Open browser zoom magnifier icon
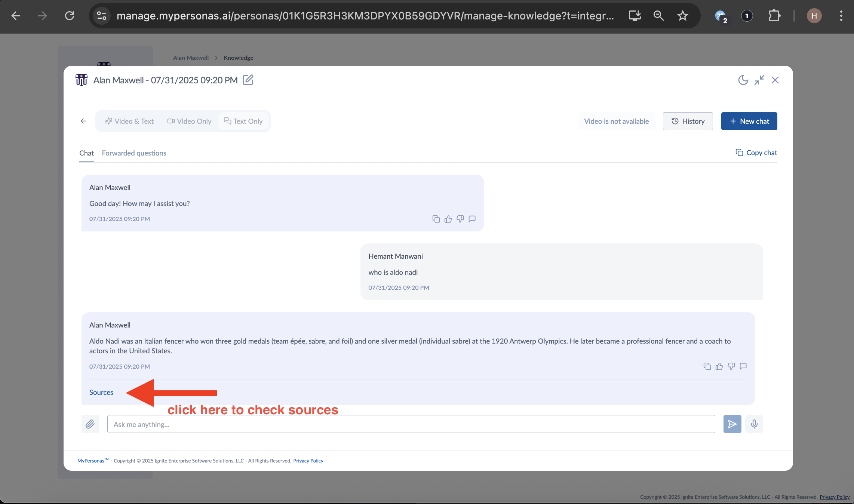Image resolution: width=854 pixels, height=504 pixels. click(x=658, y=16)
